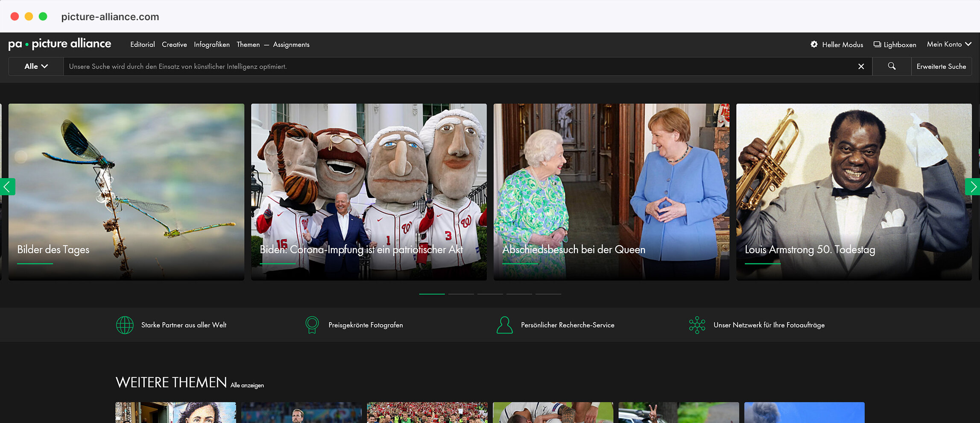Click the magnifying glass search icon
This screenshot has height=423, width=980.
pos(892,66)
